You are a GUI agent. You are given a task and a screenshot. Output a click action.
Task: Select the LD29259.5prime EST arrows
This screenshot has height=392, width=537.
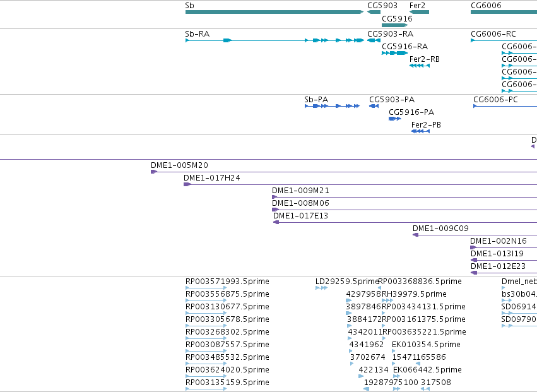(321, 288)
